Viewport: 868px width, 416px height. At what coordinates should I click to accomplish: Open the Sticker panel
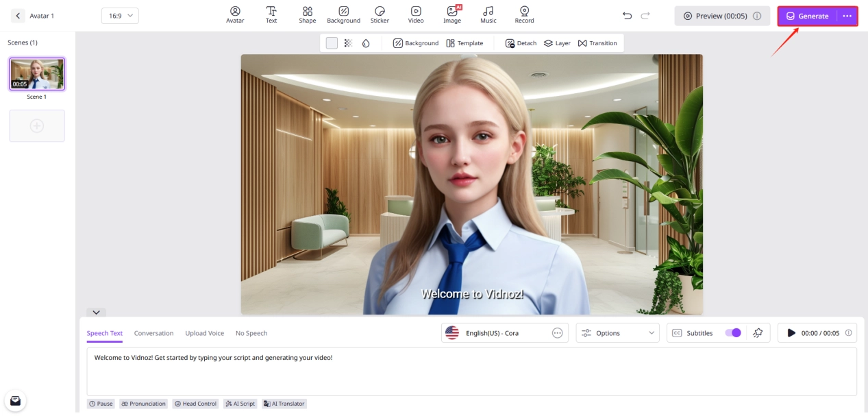click(x=380, y=14)
